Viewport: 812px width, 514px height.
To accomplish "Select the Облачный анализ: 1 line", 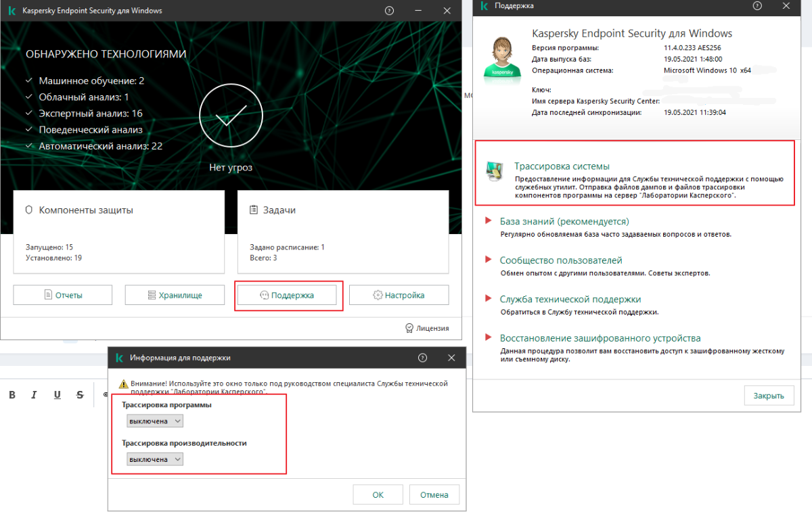I will point(84,97).
